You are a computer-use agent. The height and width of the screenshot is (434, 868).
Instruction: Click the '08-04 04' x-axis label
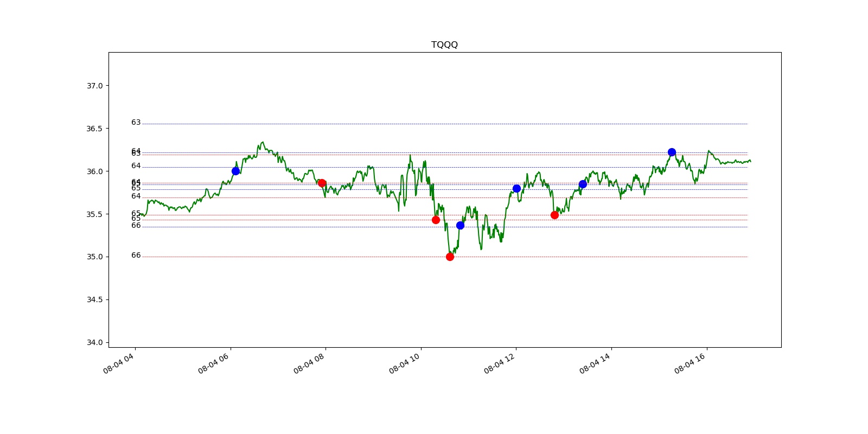(x=118, y=363)
